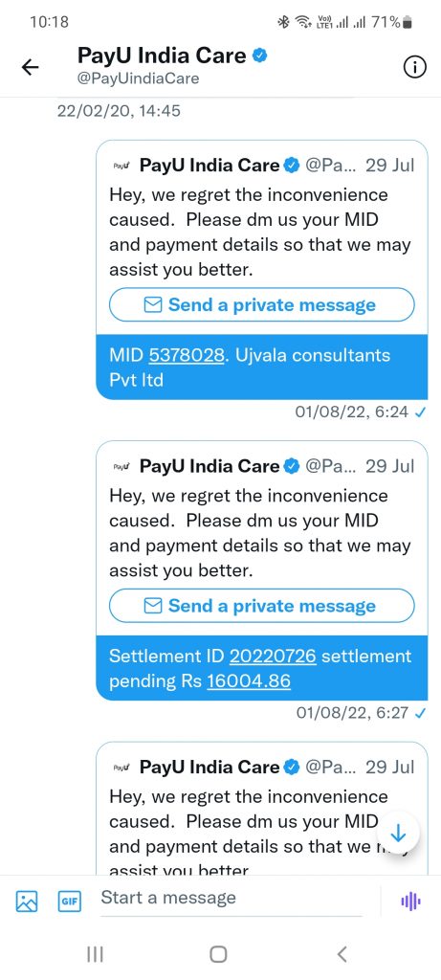Viewport: 441px width, 980px height.
Task: Tap the voice message recording icon
Action: click(410, 901)
